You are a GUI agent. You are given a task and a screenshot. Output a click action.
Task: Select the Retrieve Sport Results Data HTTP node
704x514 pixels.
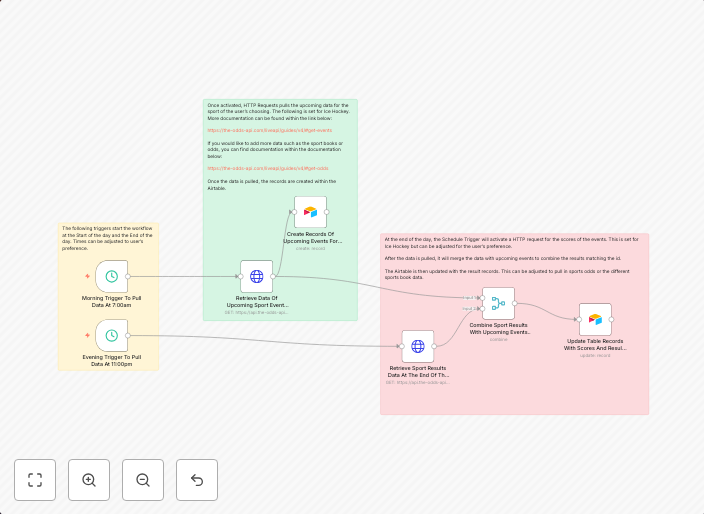tap(417, 347)
